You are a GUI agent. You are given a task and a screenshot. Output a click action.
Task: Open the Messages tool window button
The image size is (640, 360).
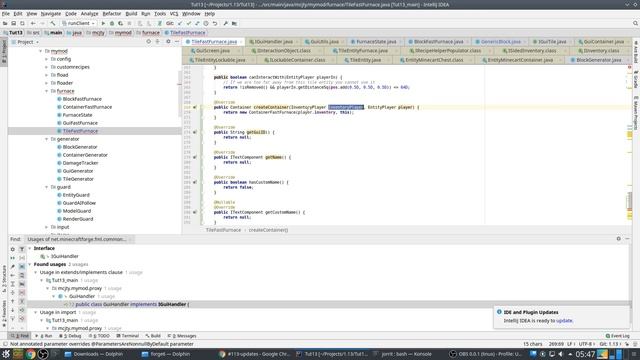tap(182, 336)
